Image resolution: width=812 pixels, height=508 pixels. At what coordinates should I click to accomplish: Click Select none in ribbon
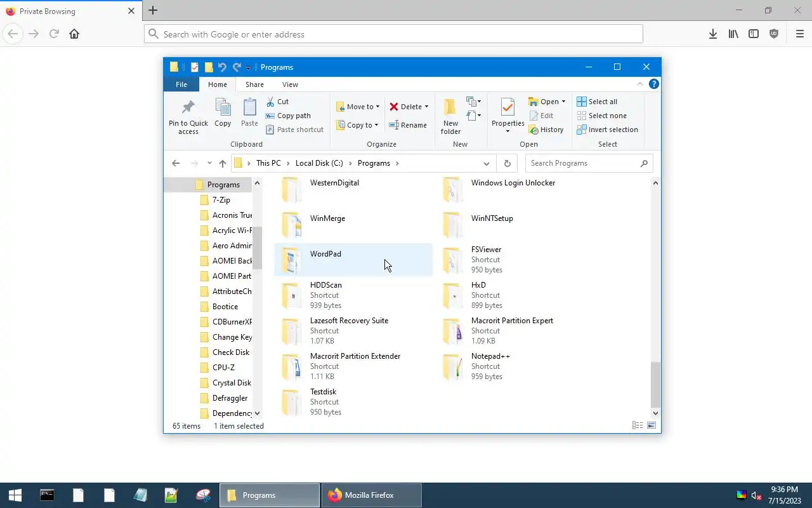point(601,116)
